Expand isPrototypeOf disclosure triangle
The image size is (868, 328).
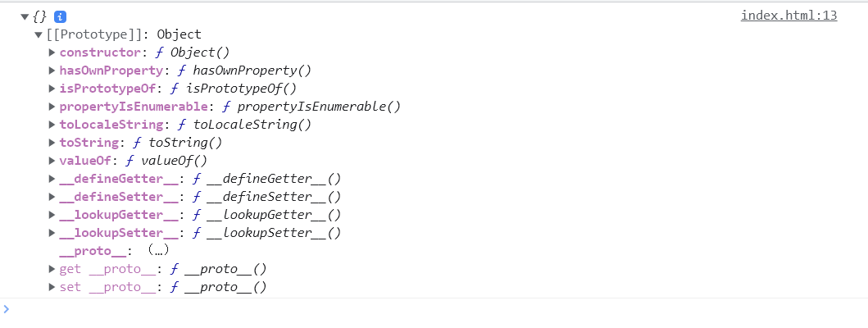52,88
